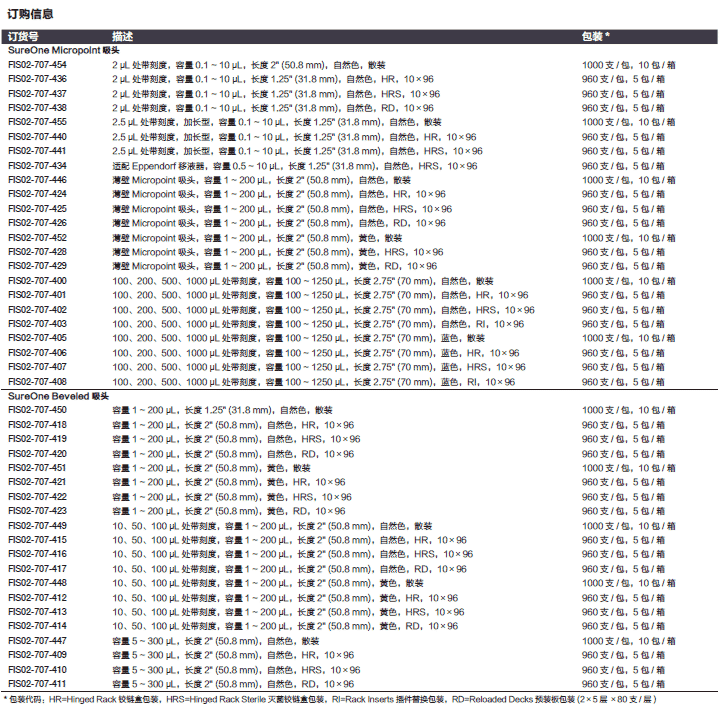Select order number FIS02-707-402
This screenshot has width=719, height=708.
pyautogui.click(x=37, y=310)
